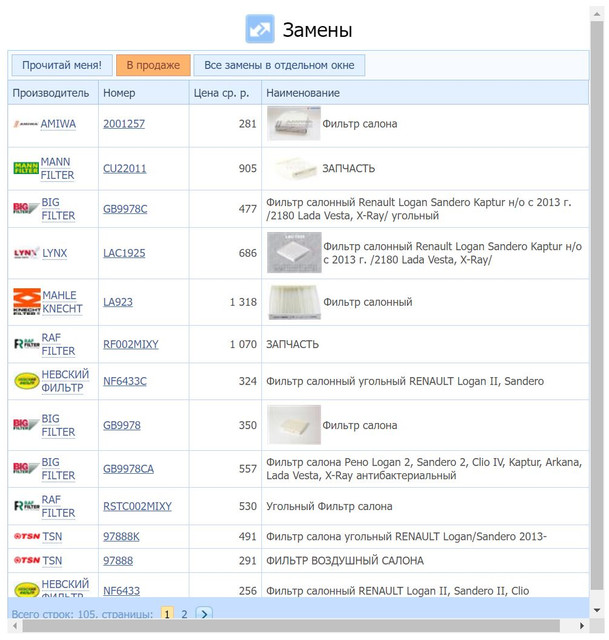The width and height of the screenshot is (609, 640).
Task: Click the MAHLE KNECHT orange logo
Action: [27, 302]
